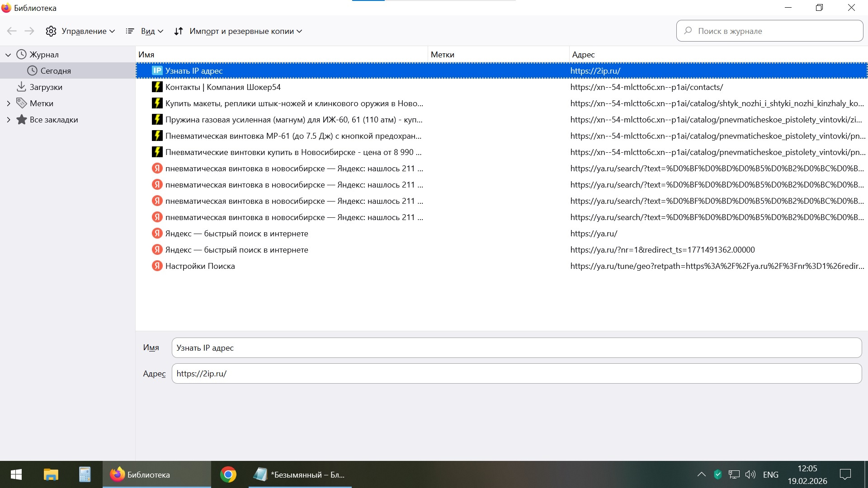Sort by the Имя column header

[146, 55]
